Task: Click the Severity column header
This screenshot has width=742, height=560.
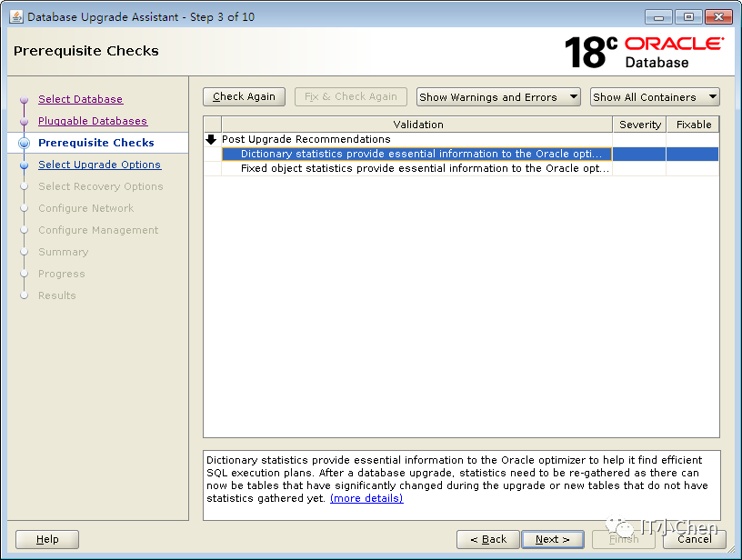Action: pos(639,125)
